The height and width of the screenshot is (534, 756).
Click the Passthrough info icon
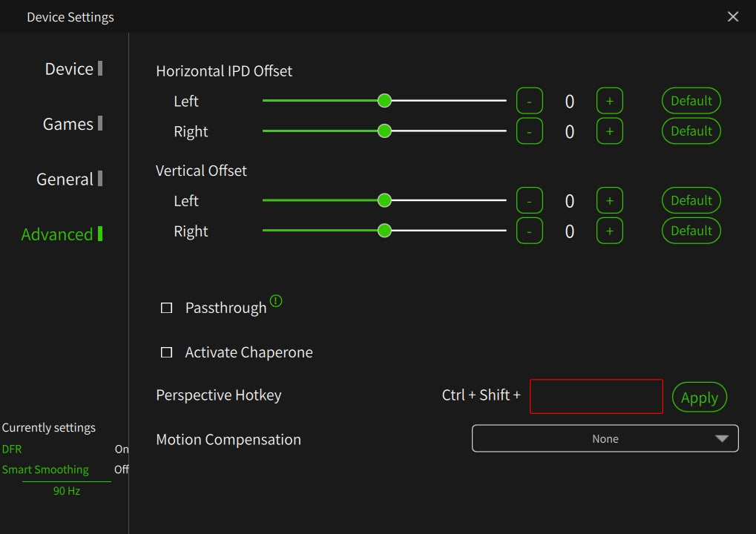coord(276,301)
